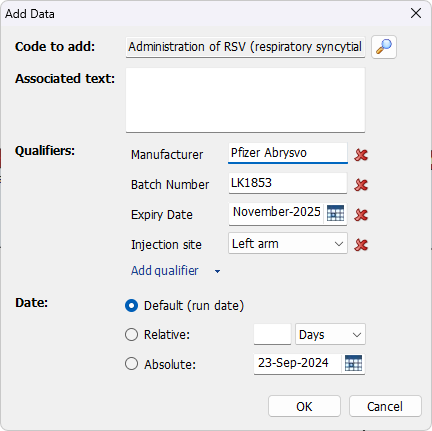432x431 pixels.
Task: Confirm with the OK button
Action: pos(304,406)
